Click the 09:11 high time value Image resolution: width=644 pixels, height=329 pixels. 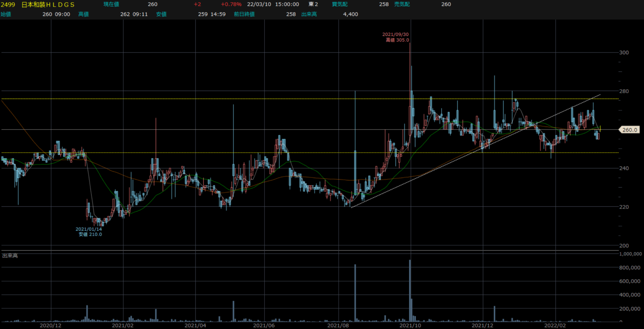140,14
